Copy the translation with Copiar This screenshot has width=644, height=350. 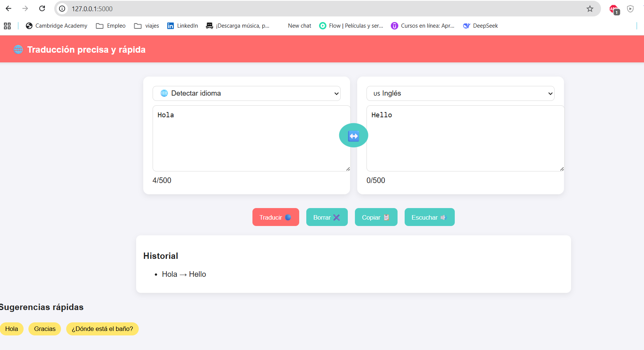376,217
